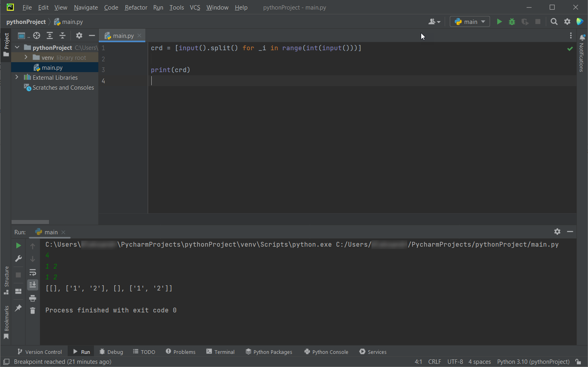Open Run panel settings gear
Image resolution: width=588 pixels, height=367 pixels.
(557, 232)
